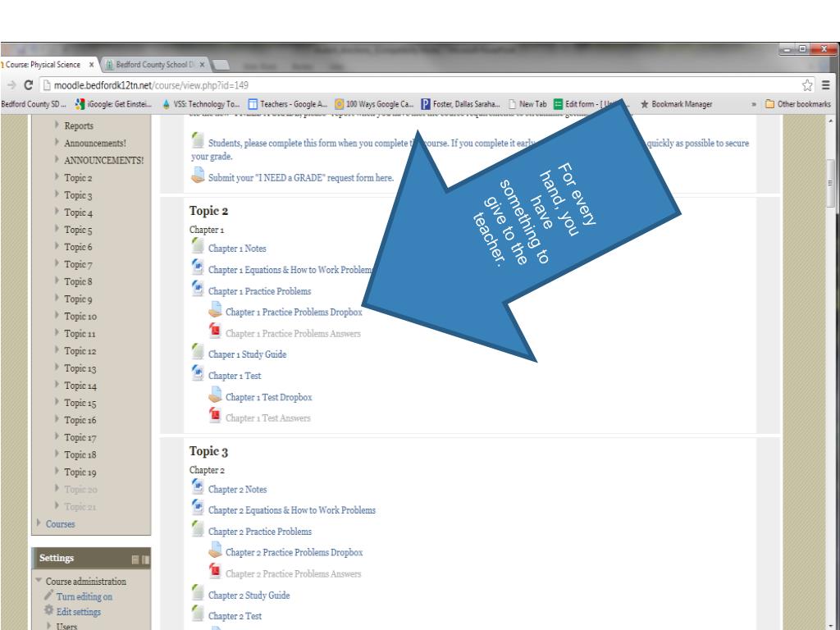Click the Chaper 1 Study Guide page icon
Screen dimensions: 840x630
(x=198, y=351)
